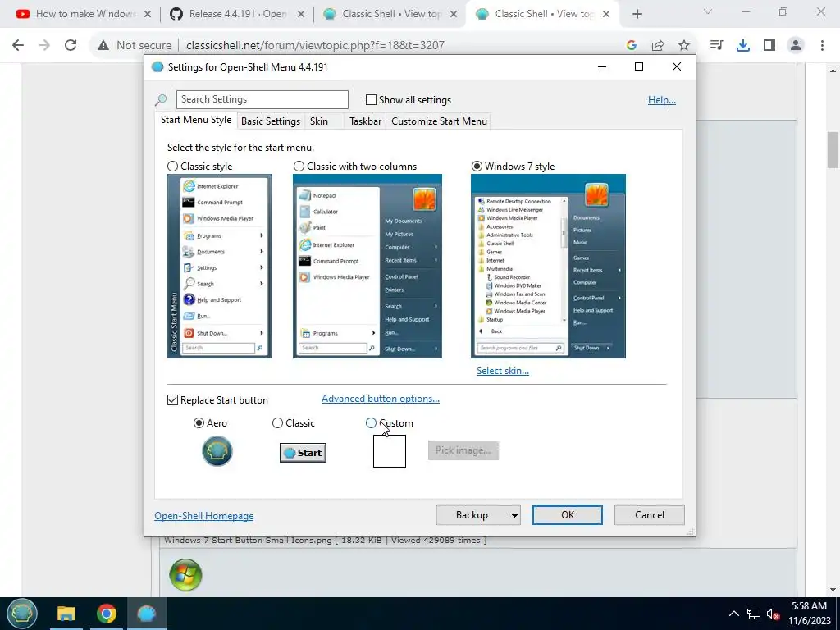Viewport: 840px width, 630px height.
Task: Switch to the GitHub Release 4.4.191 tab
Action: [x=235, y=15]
